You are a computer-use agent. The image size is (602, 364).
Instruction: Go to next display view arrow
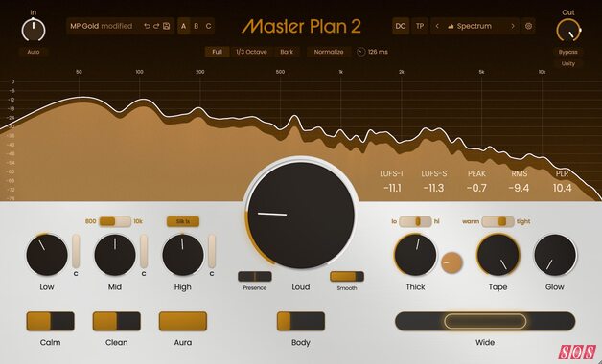pyautogui.click(x=513, y=26)
